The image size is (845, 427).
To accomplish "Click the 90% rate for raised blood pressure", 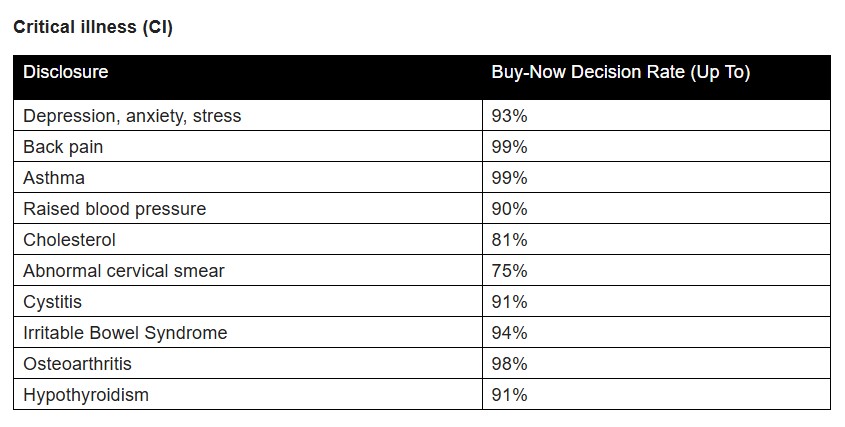I will pyautogui.click(x=509, y=209).
